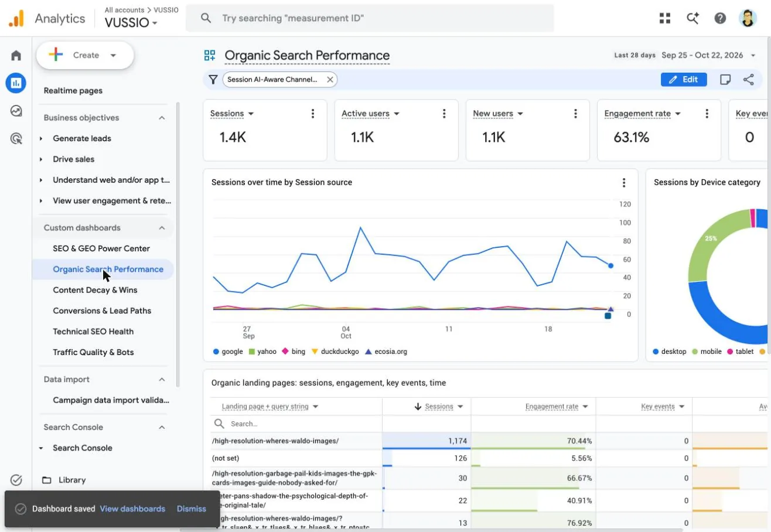Open the Google apps grid icon
The image size is (771, 532).
(x=664, y=18)
